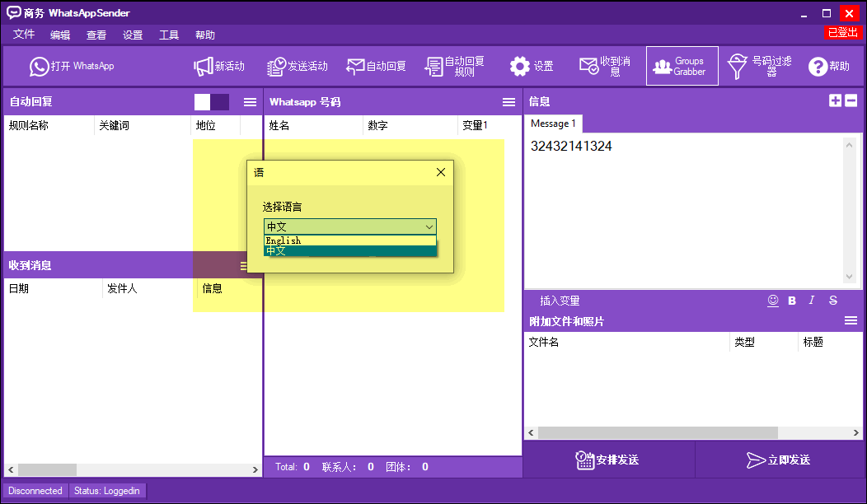Click the 文件名 column header
Screen dimensions: 867x504
click(627, 342)
